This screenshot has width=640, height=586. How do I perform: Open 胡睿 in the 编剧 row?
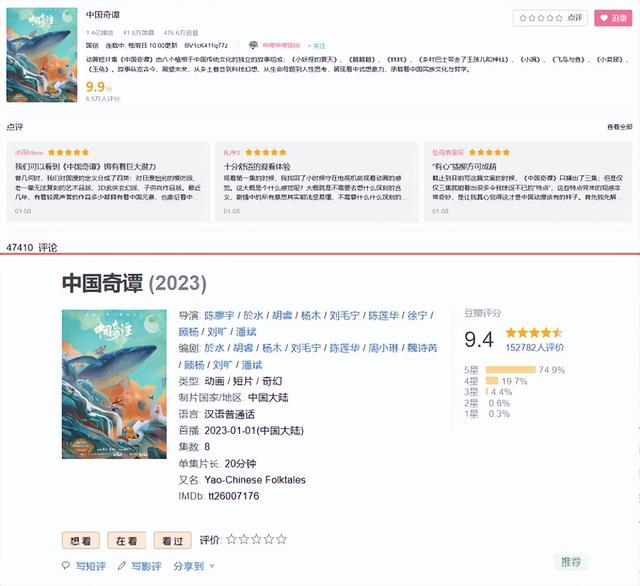click(x=243, y=348)
